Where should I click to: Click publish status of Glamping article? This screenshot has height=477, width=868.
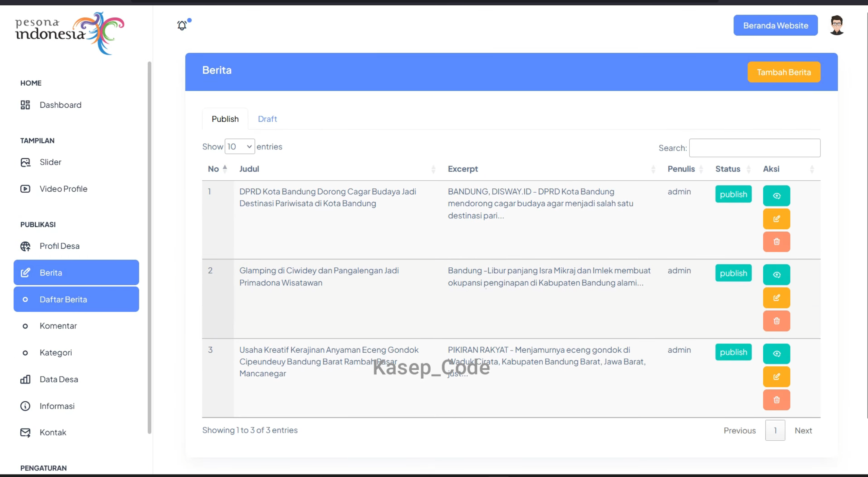click(x=733, y=273)
